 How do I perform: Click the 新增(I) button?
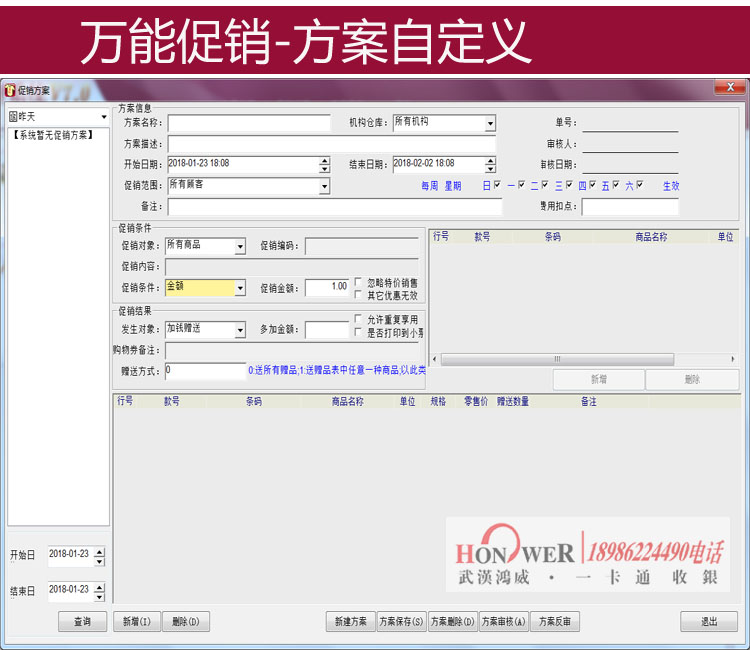[137, 621]
